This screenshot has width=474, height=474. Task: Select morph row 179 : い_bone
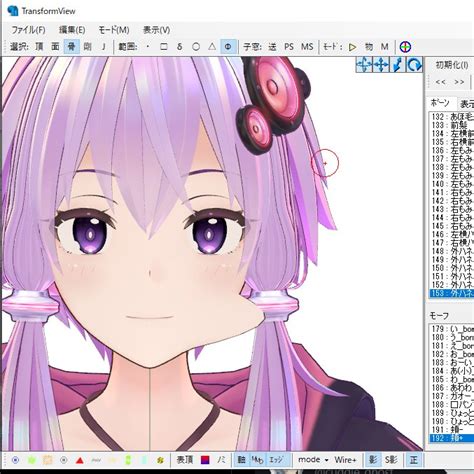pyautogui.click(x=453, y=329)
